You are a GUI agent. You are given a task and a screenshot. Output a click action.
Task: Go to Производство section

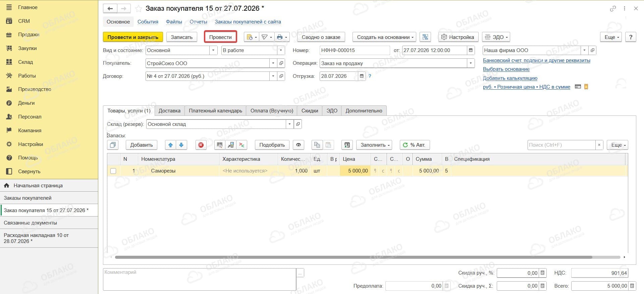(x=35, y=89)
